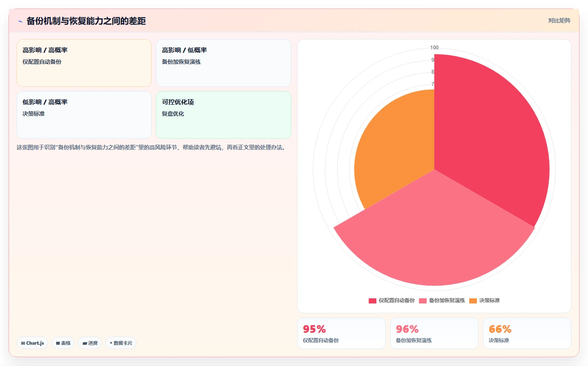Toggle 决策标准 legend swatch
This screenshot has height=366, width=588.
point(473,300)
